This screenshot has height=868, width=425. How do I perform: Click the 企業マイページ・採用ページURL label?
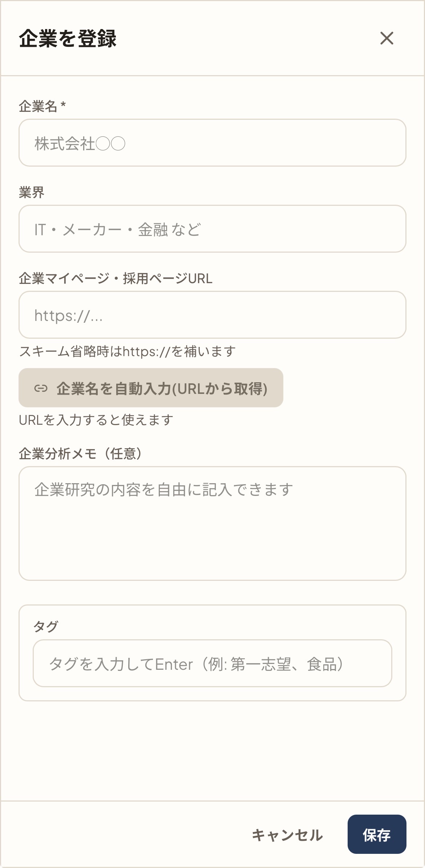[116, 278]
